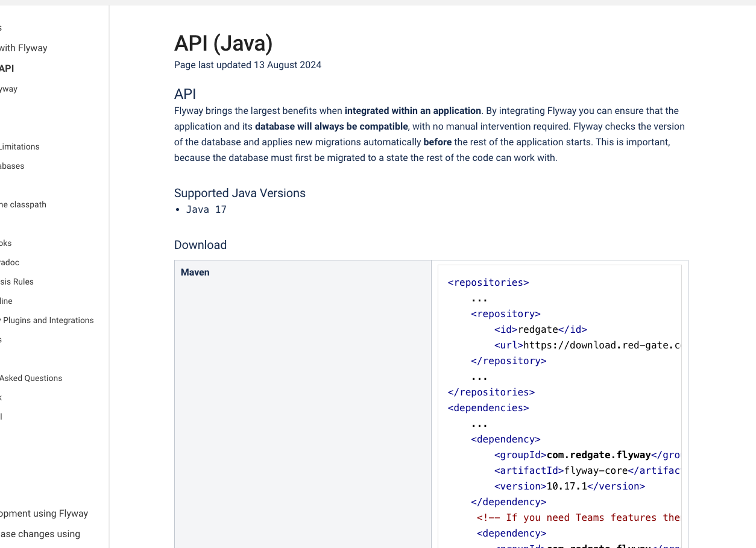Click the 'Maven' table cell label

(x=195, y=272)
